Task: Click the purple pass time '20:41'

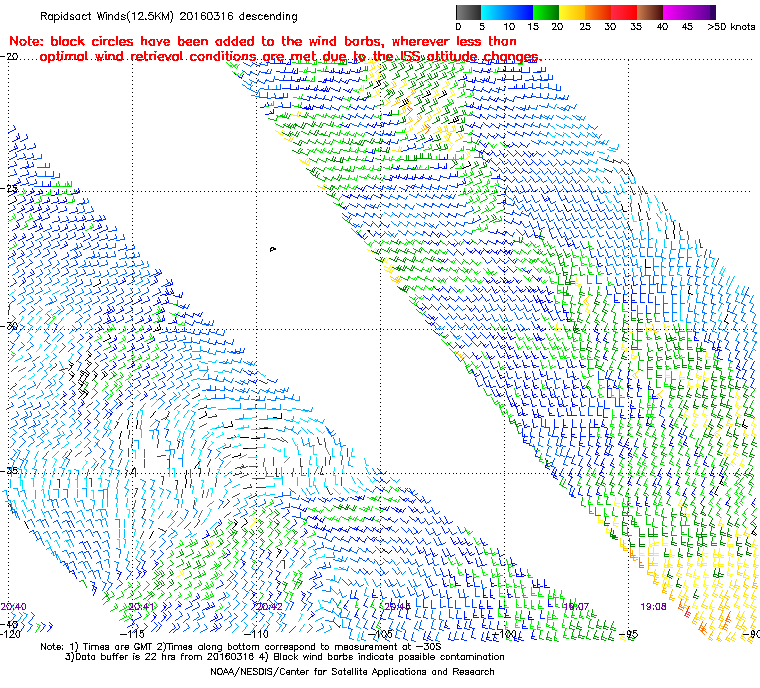Action: point(141,607)
